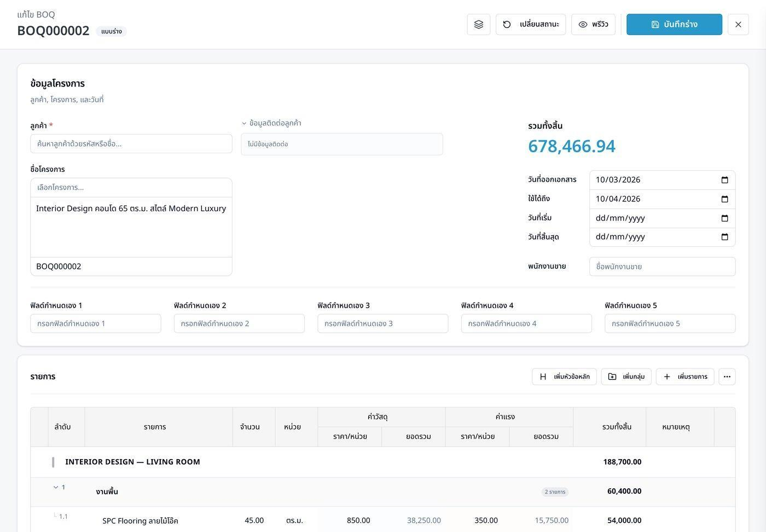
Task: Open the three-dot more options menu
Action: (727, 377)
